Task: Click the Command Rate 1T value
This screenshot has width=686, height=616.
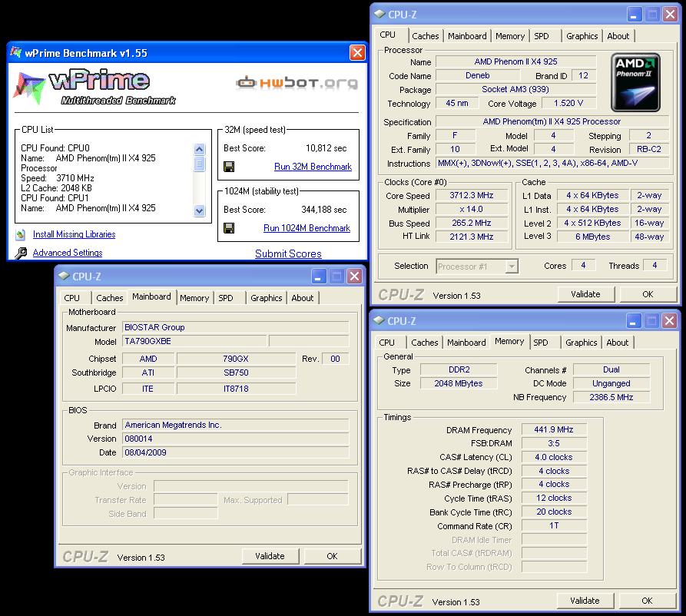Action: [x=554, y=526]
